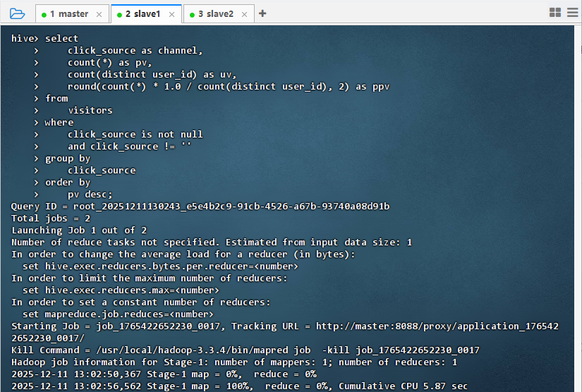Open the session folder icon
The width and height of the screenshot is (582, 392).
[x=17, y=13]
